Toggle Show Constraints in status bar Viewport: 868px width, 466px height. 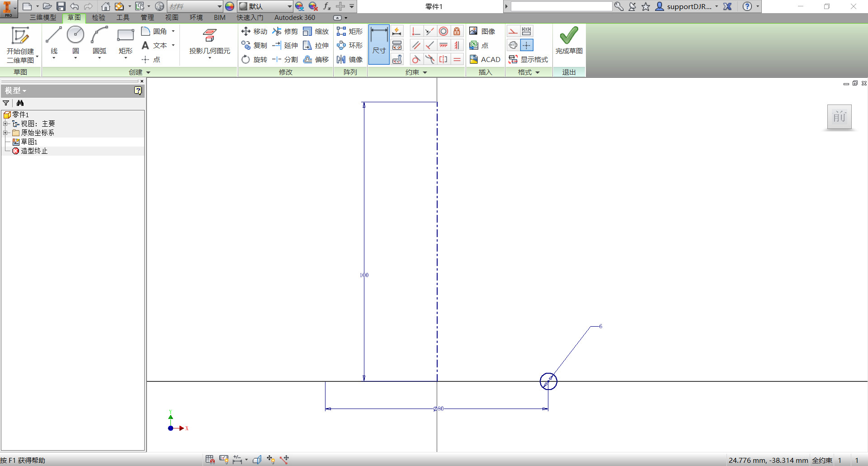coord(224,460)
